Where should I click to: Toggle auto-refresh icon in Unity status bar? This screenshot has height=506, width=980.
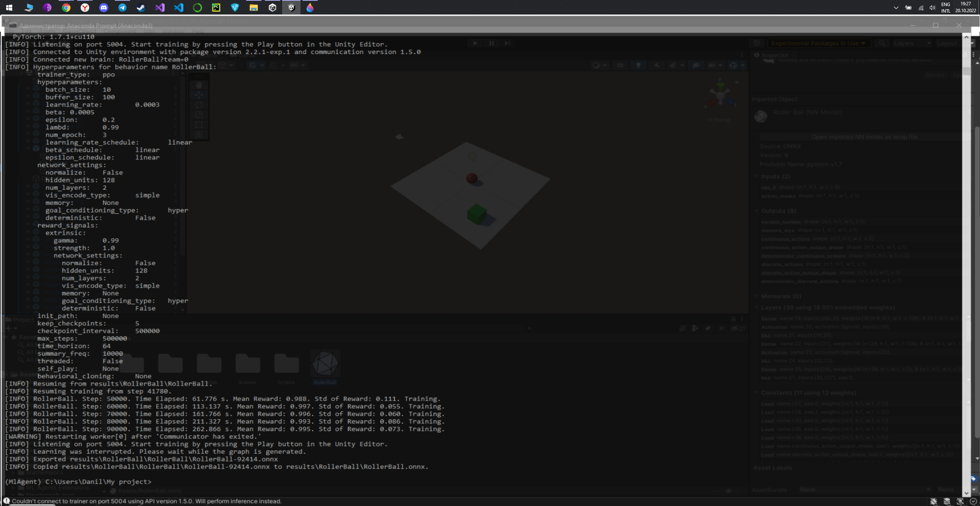point(960,501)
